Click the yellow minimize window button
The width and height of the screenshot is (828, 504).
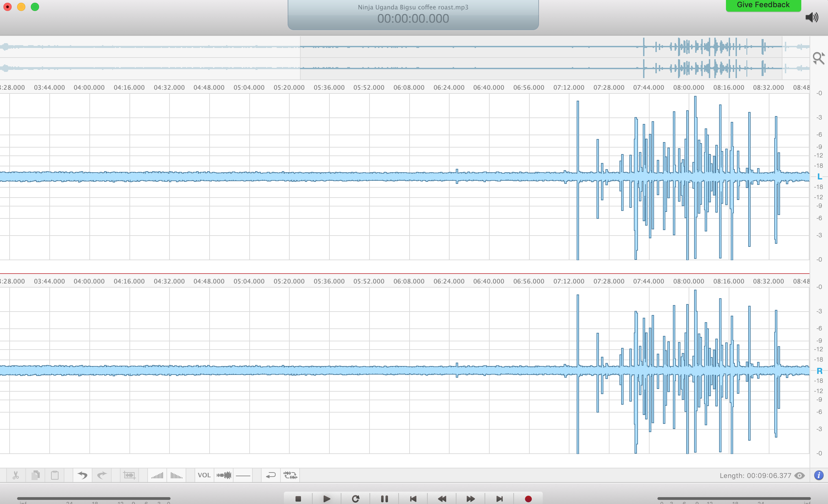point(21,7)
